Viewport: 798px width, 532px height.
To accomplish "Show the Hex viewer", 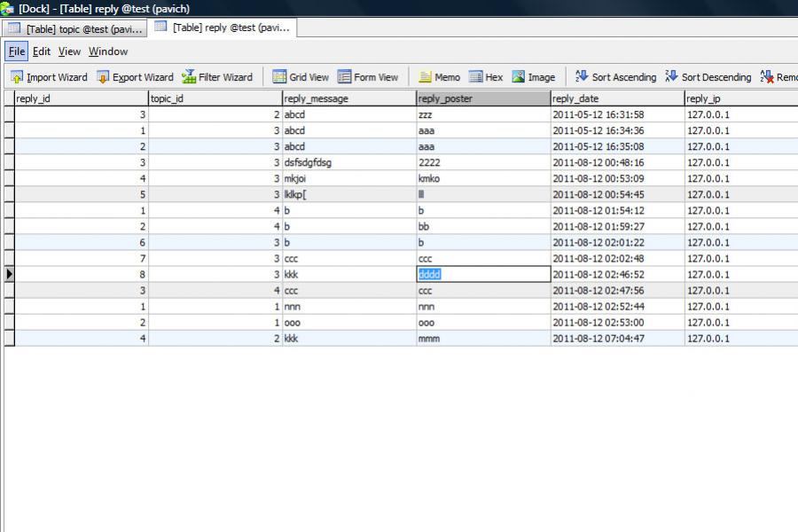I will coord(486,77).
